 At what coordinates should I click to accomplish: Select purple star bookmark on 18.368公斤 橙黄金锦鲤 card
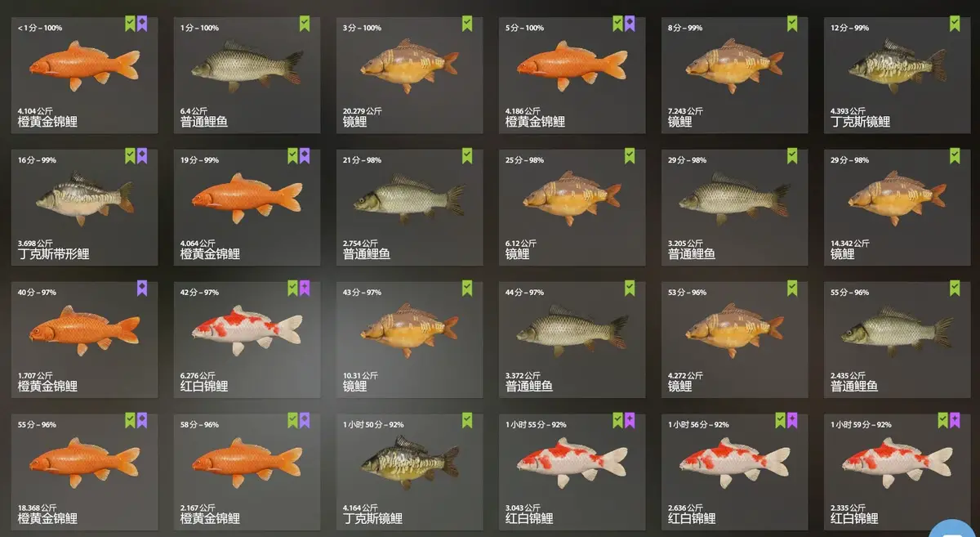pyautogui.click(x=142, y=420)
